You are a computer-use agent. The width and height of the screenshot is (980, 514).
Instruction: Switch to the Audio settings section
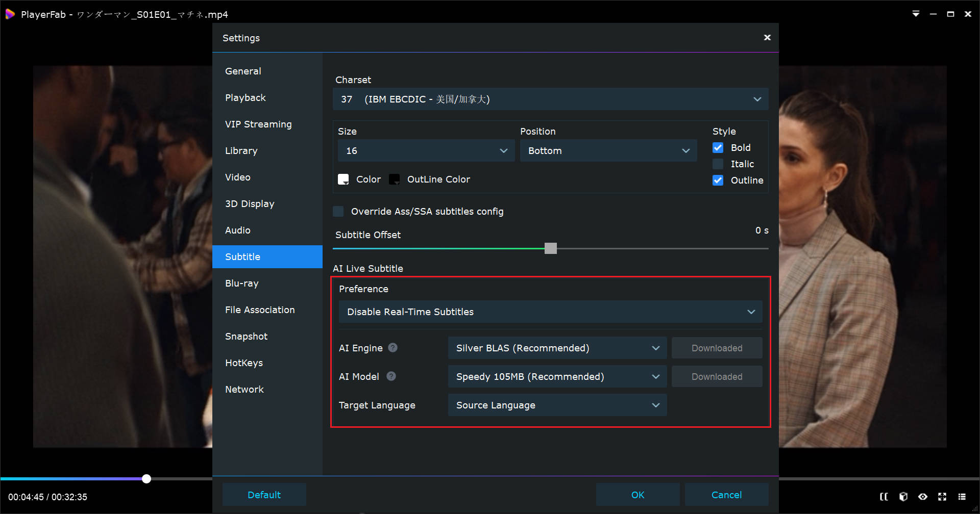click(237, 230)
